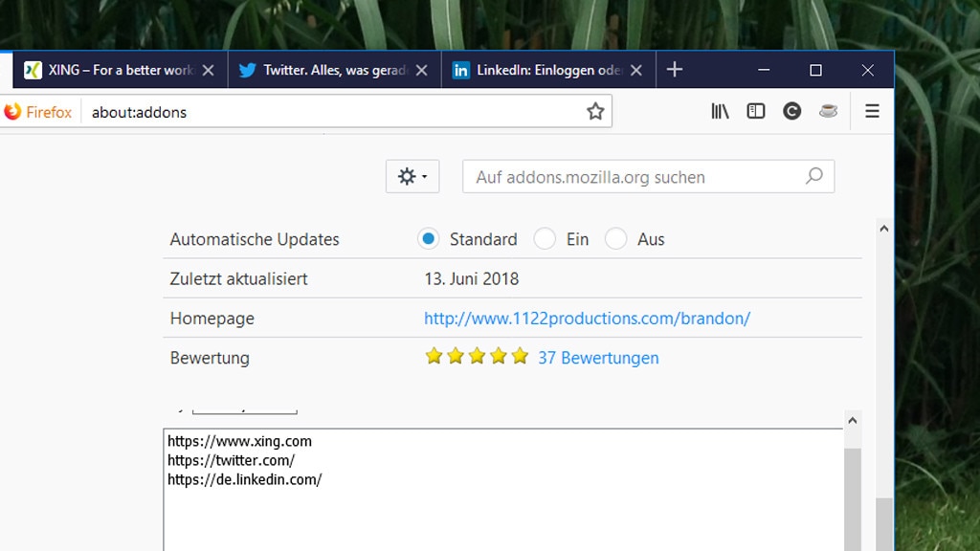Switch to the LinkedIn tab
Viewport: 980px width, 551px height.
pyautogui.click(x=539, y=71)
